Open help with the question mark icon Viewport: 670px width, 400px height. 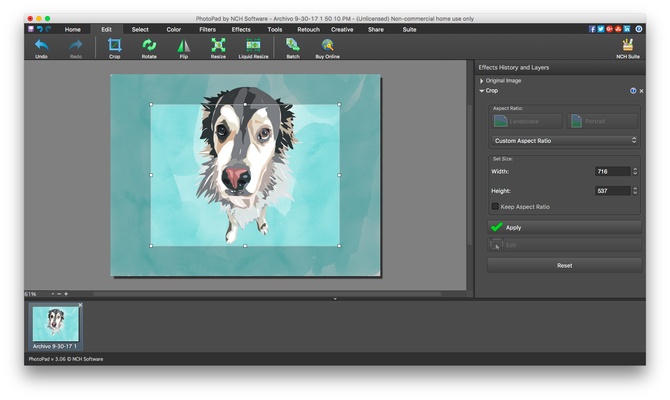(638, 29)
